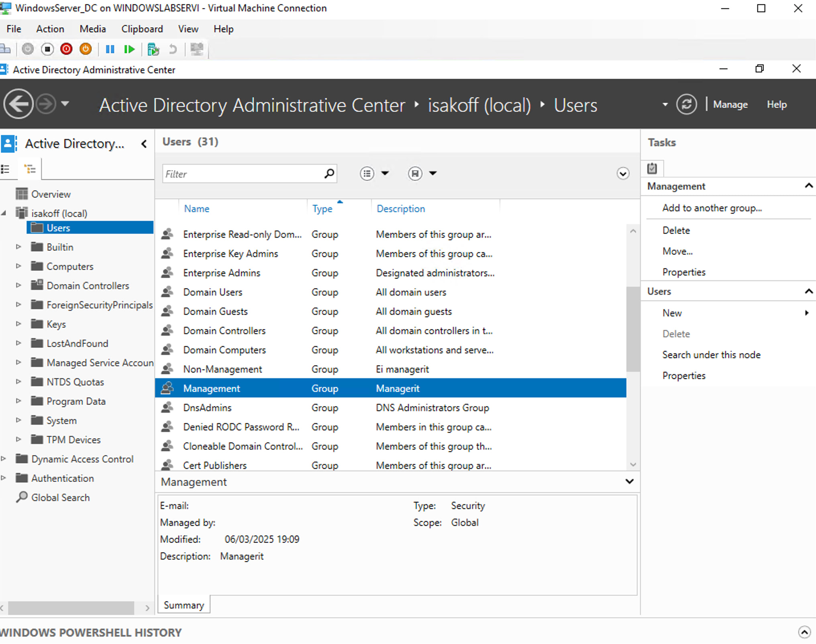Viewport: 816px width, 644px height.
Task: Open the Clipboard menu
Action: (142, 29)
